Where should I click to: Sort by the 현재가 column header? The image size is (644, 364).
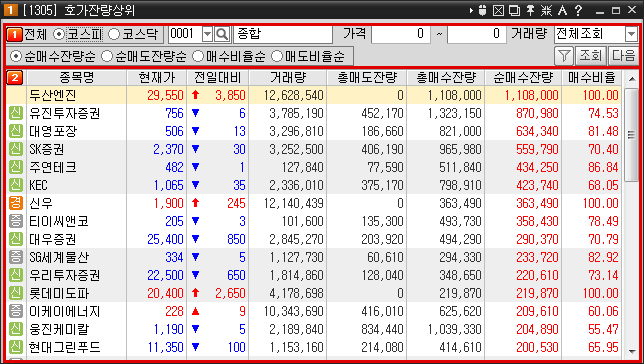[x=156, y=77]
